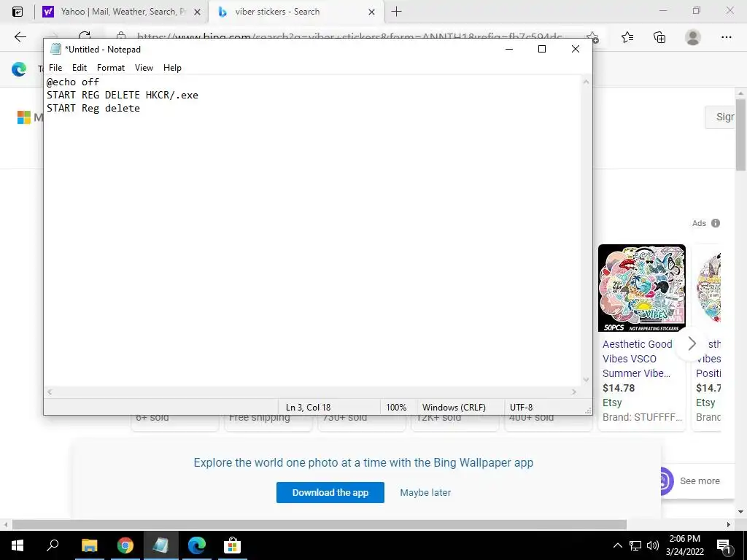
Task: Click the Ads info icon
Action: (716, 223)
